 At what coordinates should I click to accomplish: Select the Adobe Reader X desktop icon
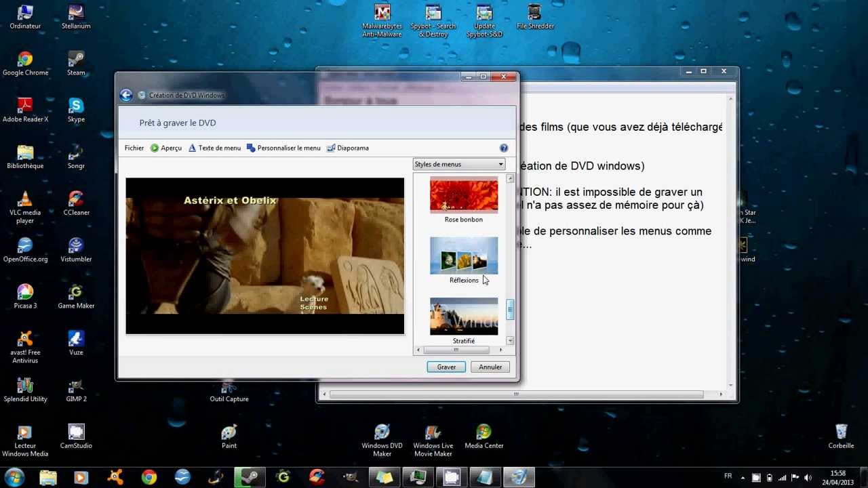point(25,110)
